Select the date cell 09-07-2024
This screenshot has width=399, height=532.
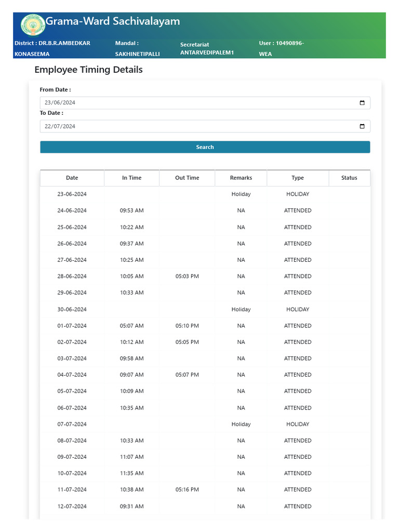[72, 457]
